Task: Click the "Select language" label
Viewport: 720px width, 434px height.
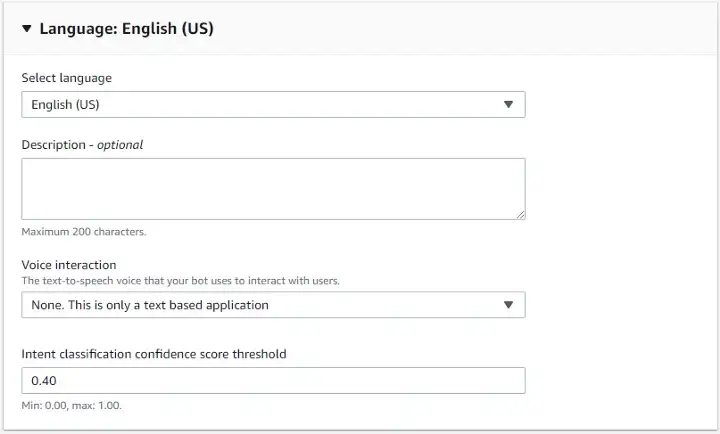Action: (67, 78)
